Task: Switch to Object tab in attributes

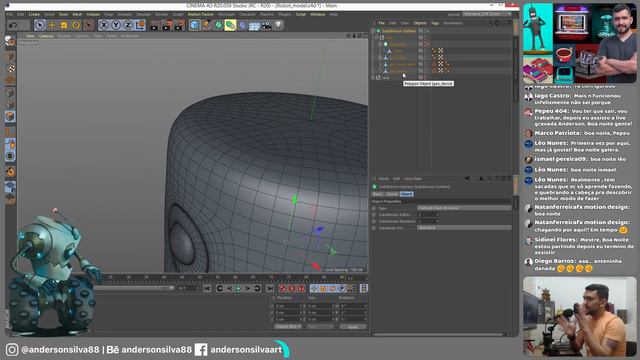Action: (x=407, y=194)
